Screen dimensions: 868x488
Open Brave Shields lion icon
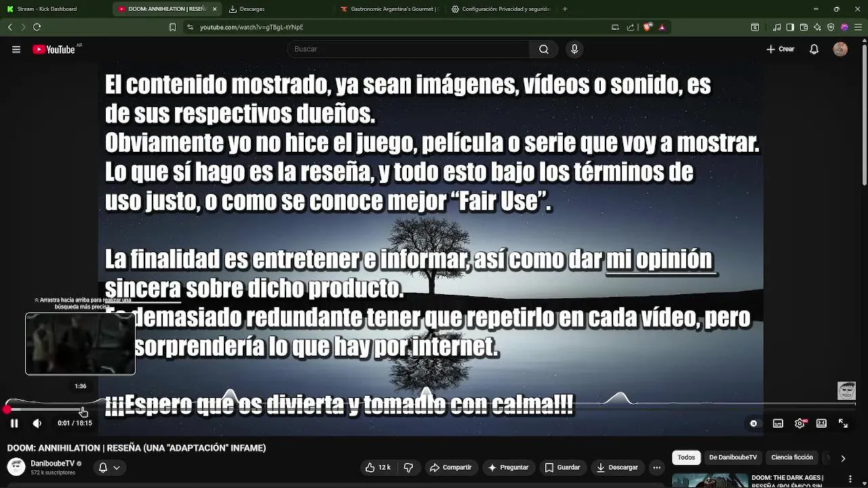[648, 27]
